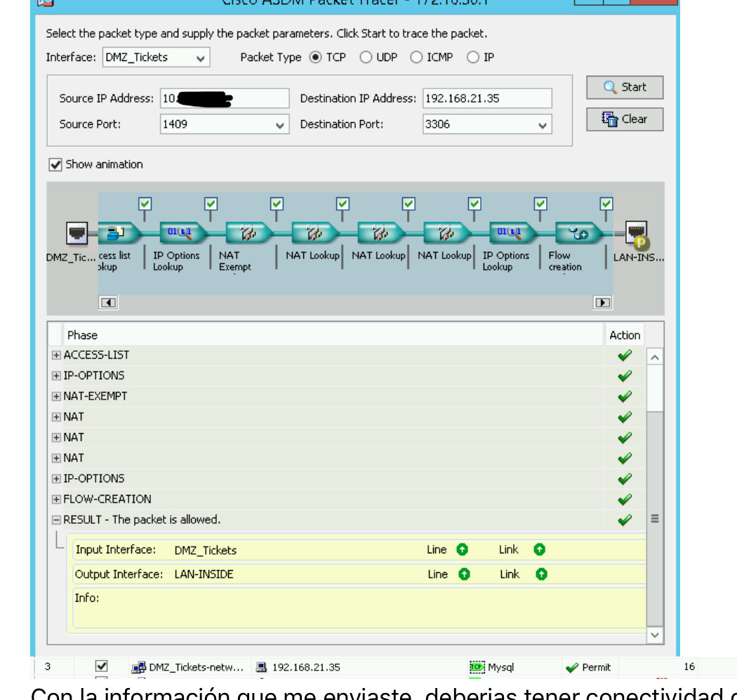The height and width of the screenshot is (700, 737).
Task: Click the hit count value 16
Action: click(x=689, y=666)
